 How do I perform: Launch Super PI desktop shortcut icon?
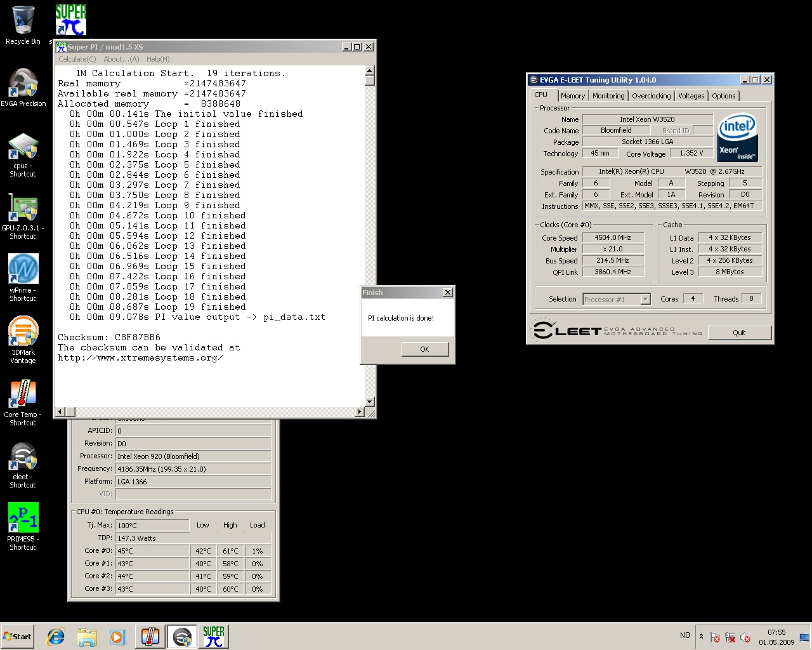(x=70, y=20)
